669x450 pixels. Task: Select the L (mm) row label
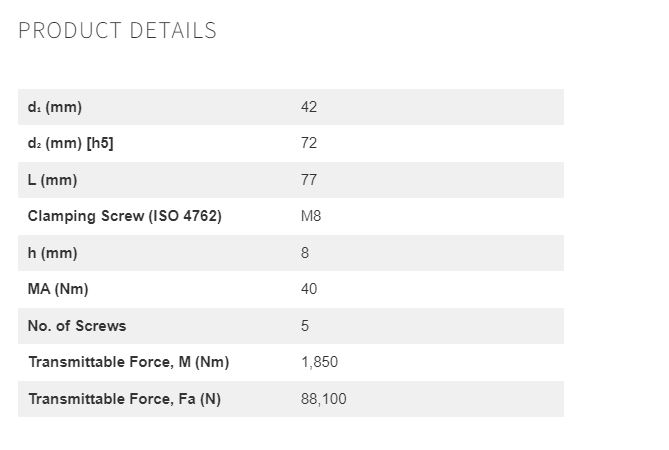[x=52, y=180]
